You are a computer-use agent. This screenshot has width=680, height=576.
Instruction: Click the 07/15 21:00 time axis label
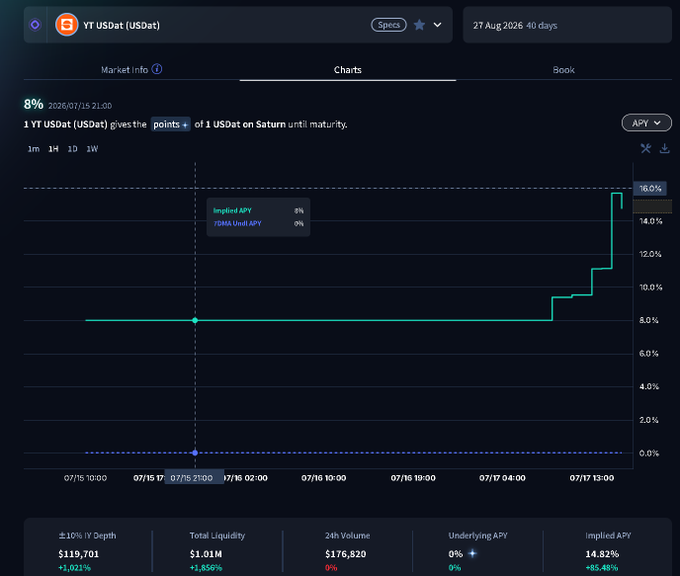pyautogui.click(x=192, y=478)
